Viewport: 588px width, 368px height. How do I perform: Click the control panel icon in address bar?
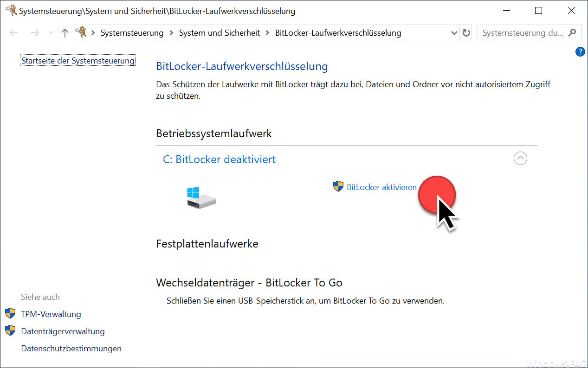click(81, 32)
